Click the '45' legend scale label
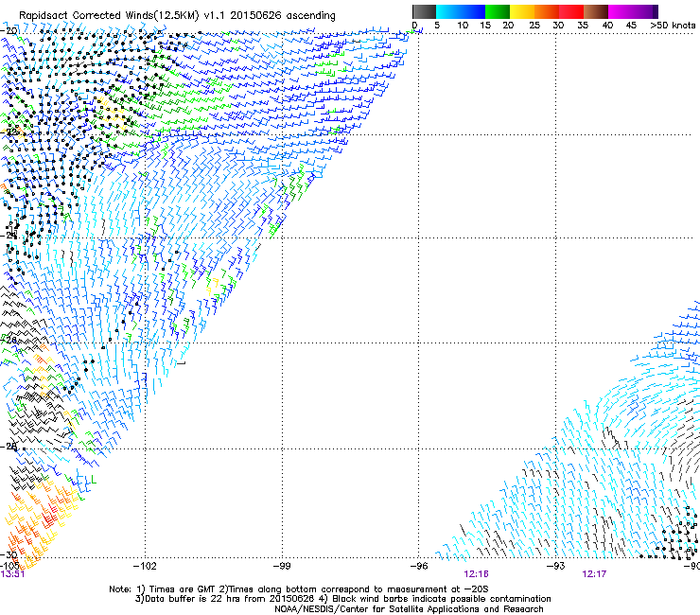 click(631, 26)
